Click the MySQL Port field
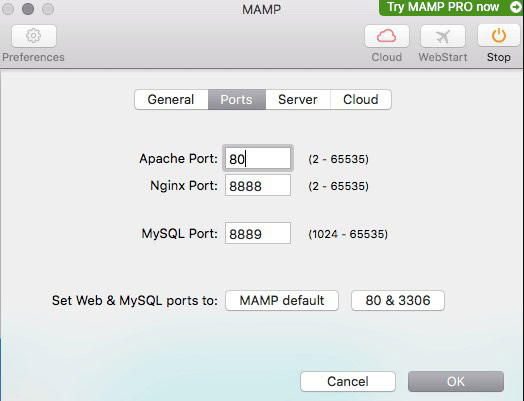The width and height of the screenshot is (524, 401). pos(258,233)
